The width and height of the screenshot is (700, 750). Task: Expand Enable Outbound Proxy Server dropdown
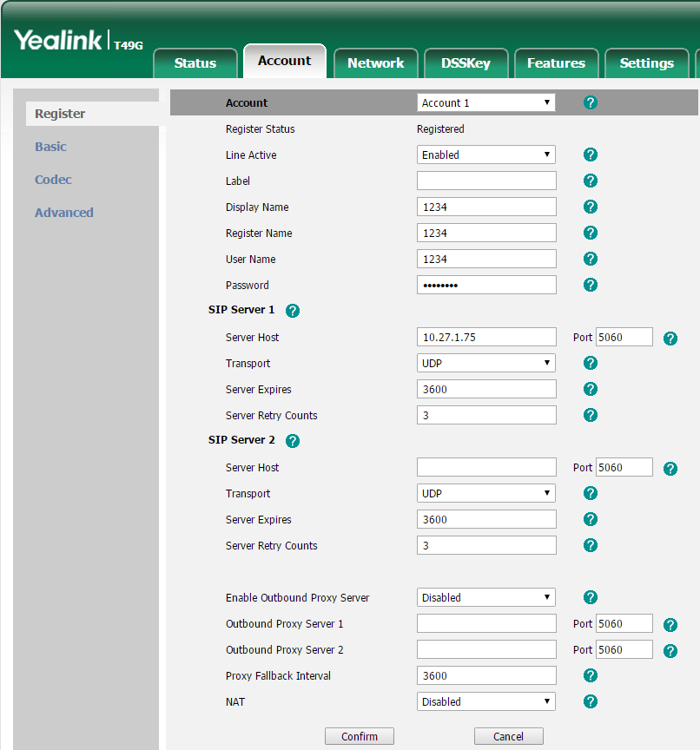coord(485,597)
